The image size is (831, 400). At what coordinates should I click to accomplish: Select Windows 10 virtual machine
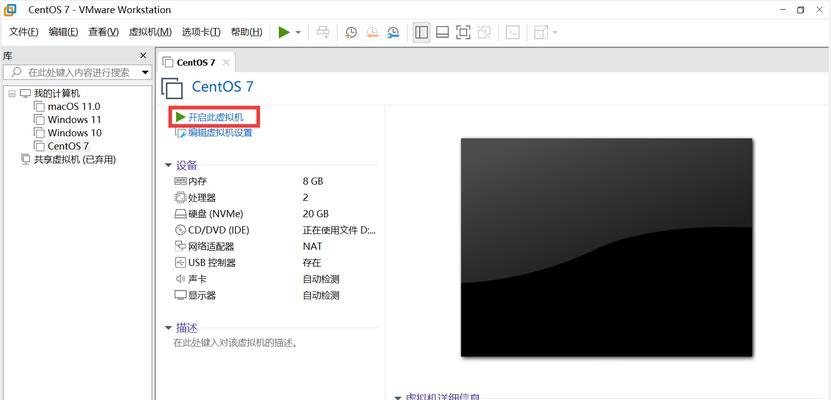(74, 133)
